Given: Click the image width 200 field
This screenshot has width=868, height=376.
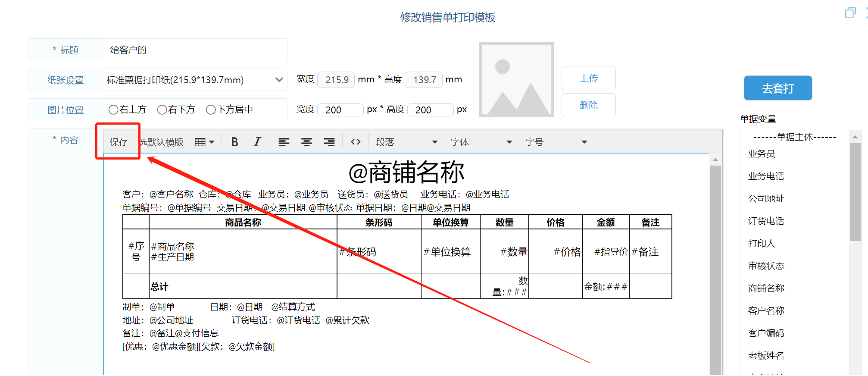Looking at the screenshot, I should [x=340, y=110].
